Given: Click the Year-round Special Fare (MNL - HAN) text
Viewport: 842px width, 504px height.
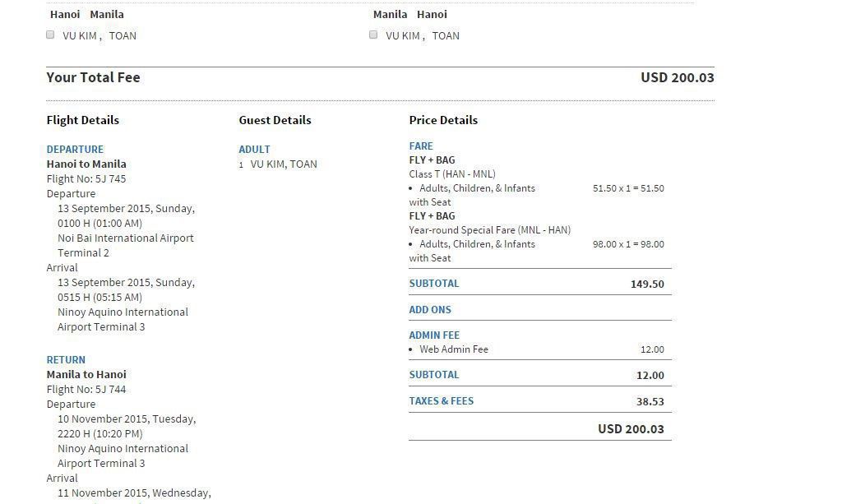Looking at the screenshot, I should (x=489, y=229).
